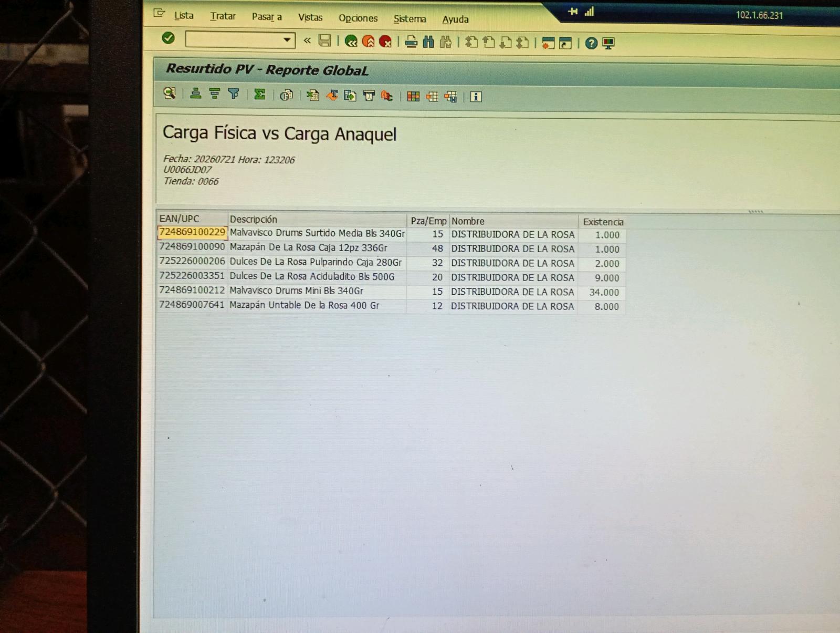This screenshot has height=633, width=840.
Task: Sort the list in ascending order
Action: pyautogui.click(x=196, y=94)
